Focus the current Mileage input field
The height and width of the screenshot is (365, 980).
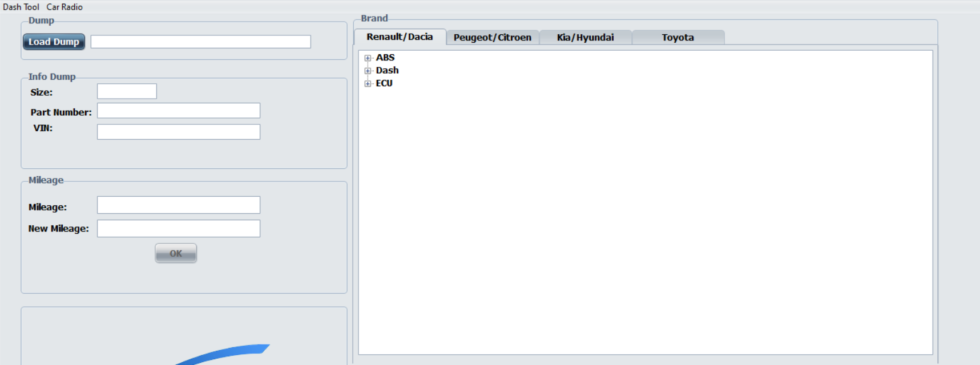pos(178,205)
